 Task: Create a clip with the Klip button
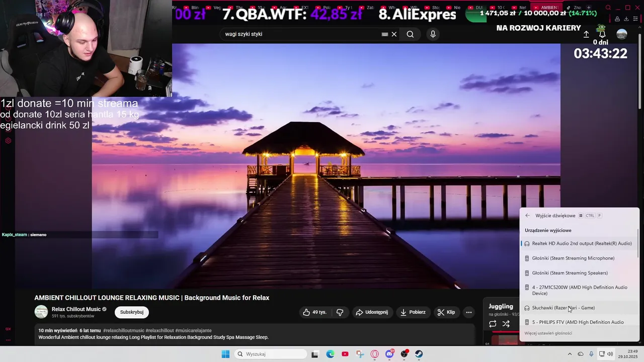click(x=446, y=312)
